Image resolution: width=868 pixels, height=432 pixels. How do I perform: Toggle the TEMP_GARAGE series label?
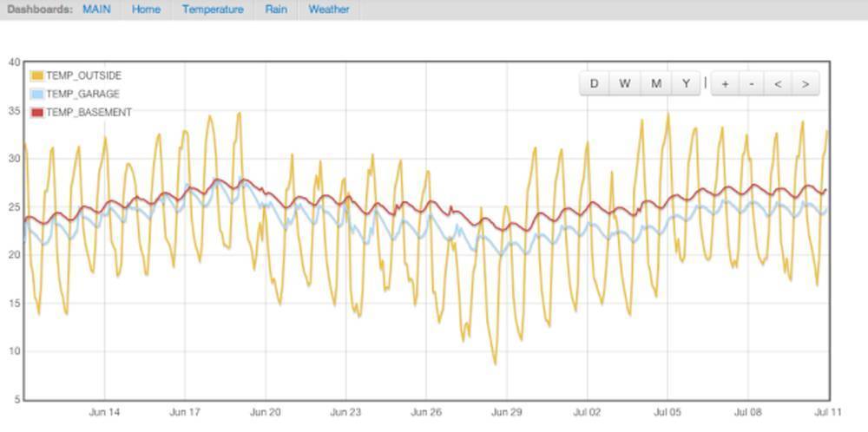point(82,95)
